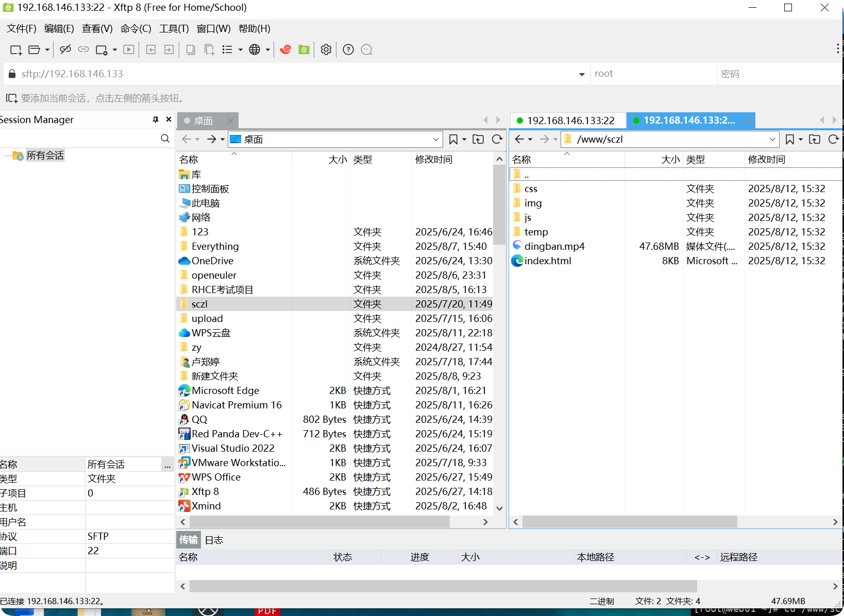
Task: Click the search icon in Session Manager
Action: click(x=165, y=139)
